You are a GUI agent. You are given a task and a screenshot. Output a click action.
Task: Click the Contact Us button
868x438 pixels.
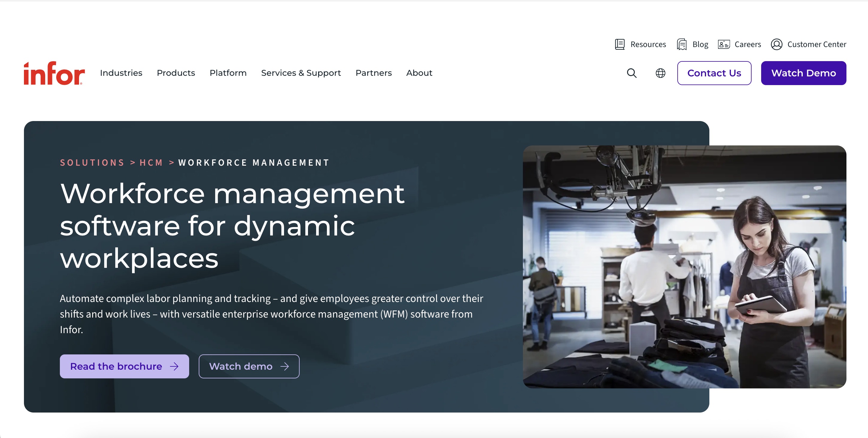tap(714, 73)
